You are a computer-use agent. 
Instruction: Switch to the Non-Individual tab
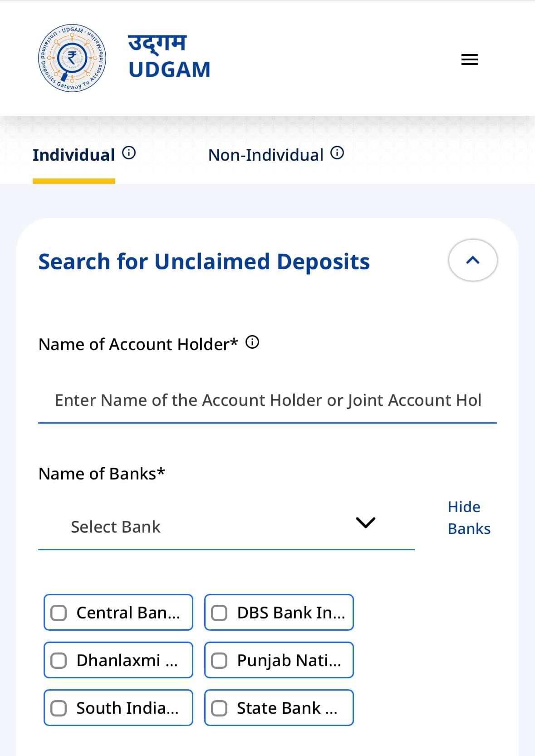(x=265, y=155)
